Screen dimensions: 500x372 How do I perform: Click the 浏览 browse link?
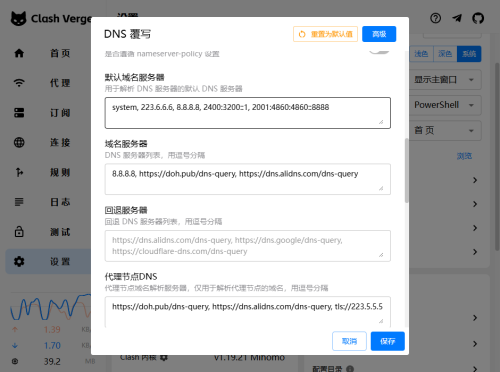coord(464,156)
